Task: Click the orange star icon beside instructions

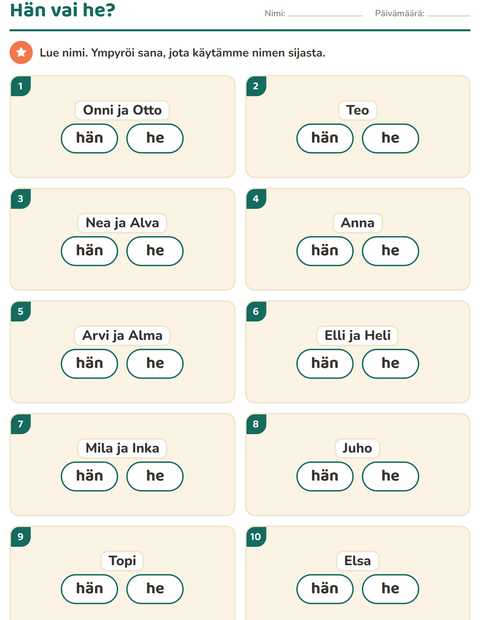Action: (x=21, y=52)
